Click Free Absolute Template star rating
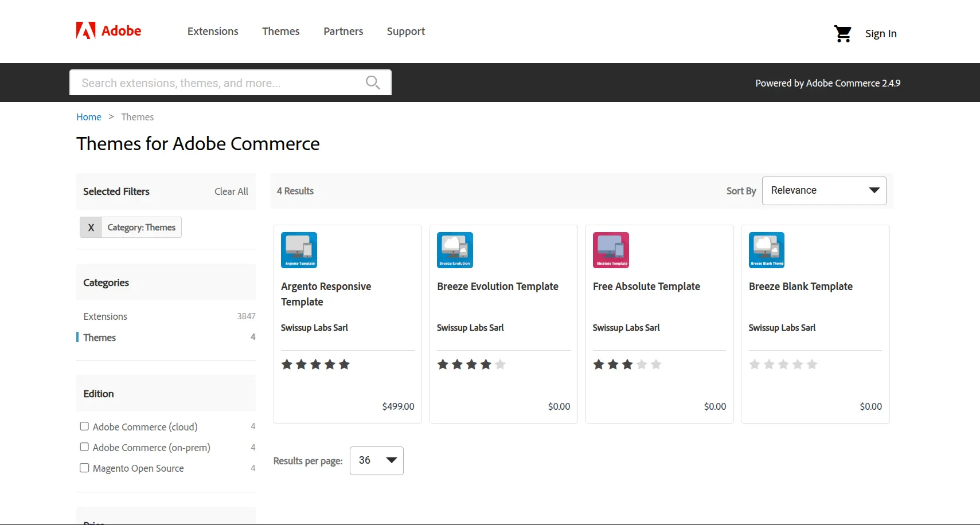The image size is (980, 525). point(627,365)
